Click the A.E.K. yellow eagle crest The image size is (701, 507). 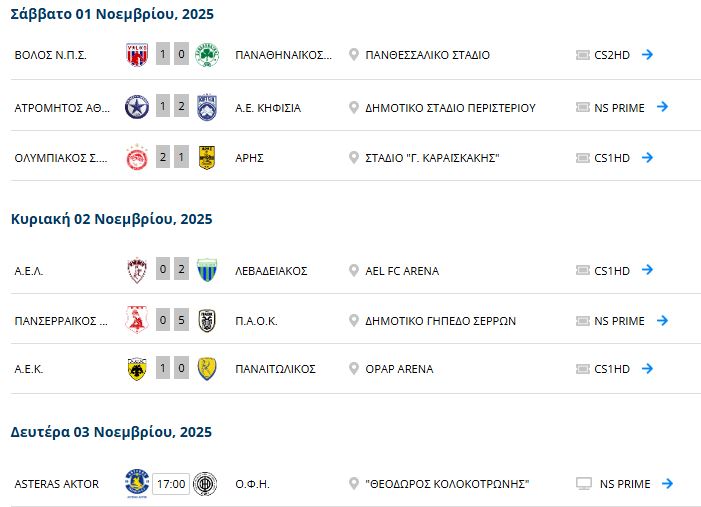click(136, 369)
